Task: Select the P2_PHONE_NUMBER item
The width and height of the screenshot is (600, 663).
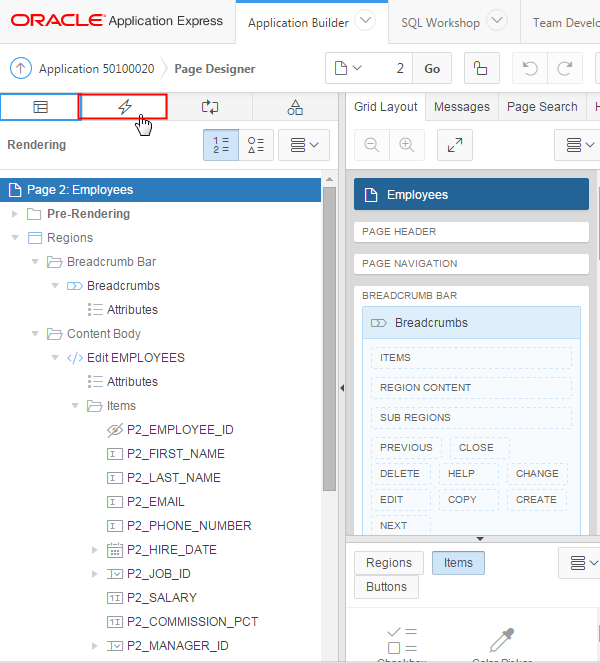Action: pyautogui.click(x=189, y=526)
